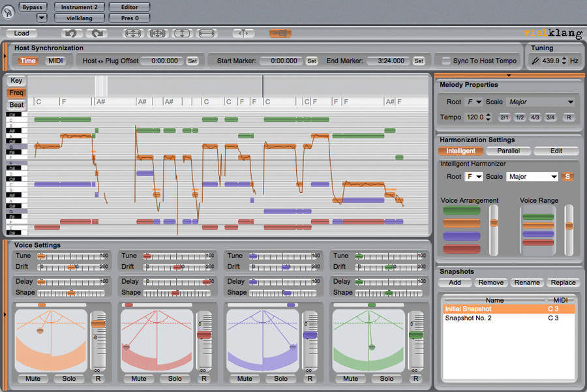Select the Edit harmonization tab
587x392 pixels.
[556, 151]
